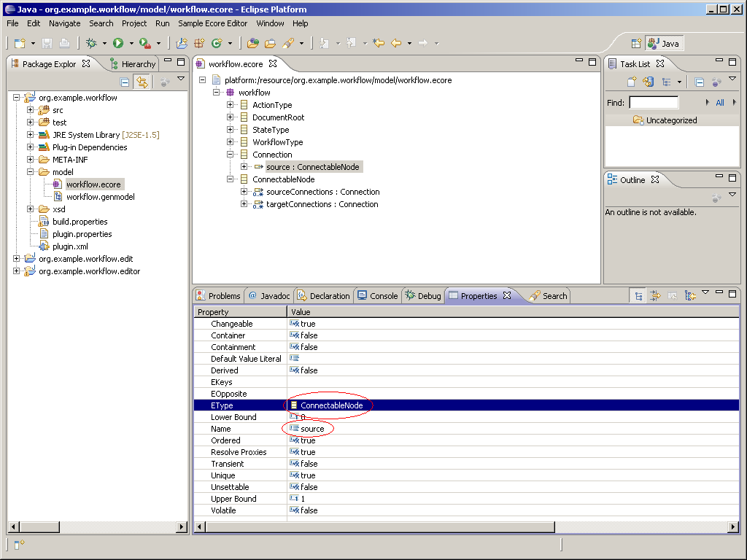The height and width of the screenshot is (560, 747).
Task: Click the New Java Package icon
Action: click(x=198, y=44)
